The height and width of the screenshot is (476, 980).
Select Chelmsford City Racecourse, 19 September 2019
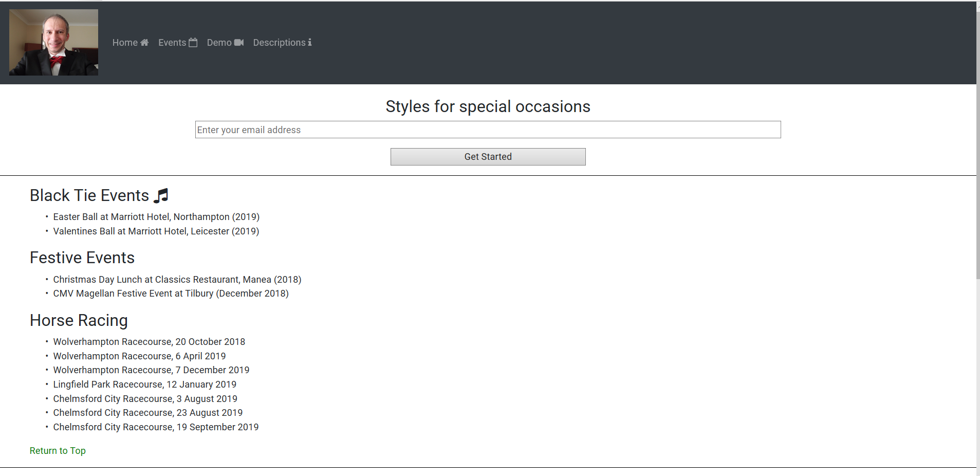tap(156, 427)
